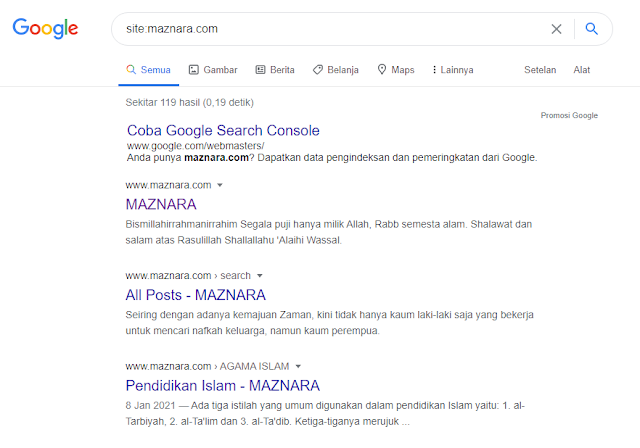640x448 pixels.
Task: Open Pendidikan Islam - MAZNARA result
Action: pyautogui.click(x=222, y=385)
